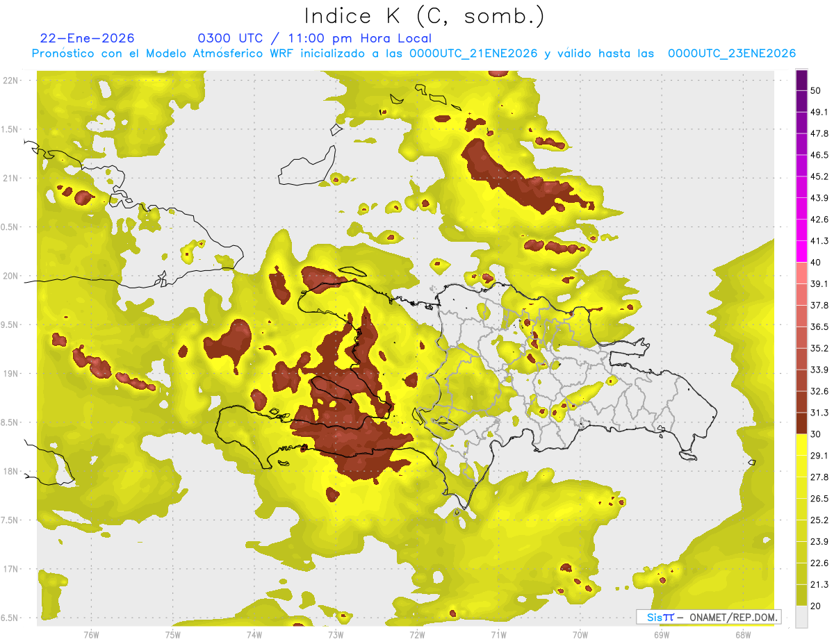Select latitude label "18N"
This screenshot has height=644, width=834.
coord(10,471)
